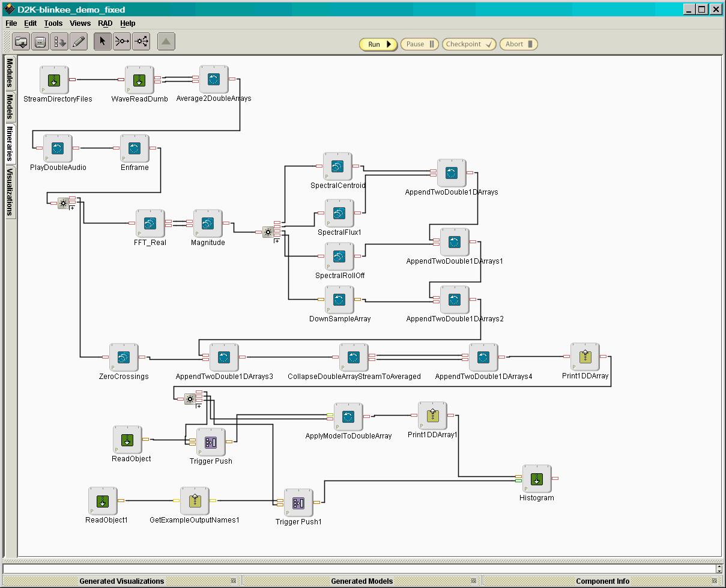The width and height of the screenshot is (726, 588).
Task: Select the pencil edit tool
Action: 79,42
